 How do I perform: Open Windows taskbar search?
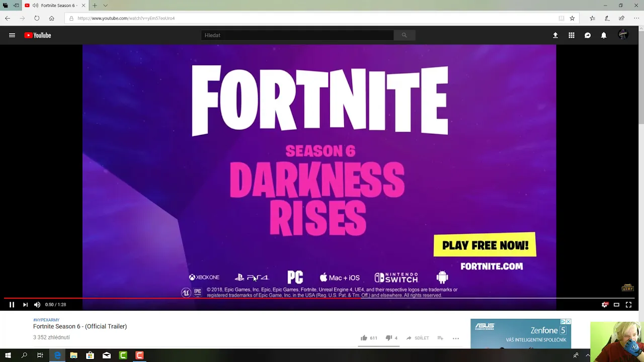[24, 355]
